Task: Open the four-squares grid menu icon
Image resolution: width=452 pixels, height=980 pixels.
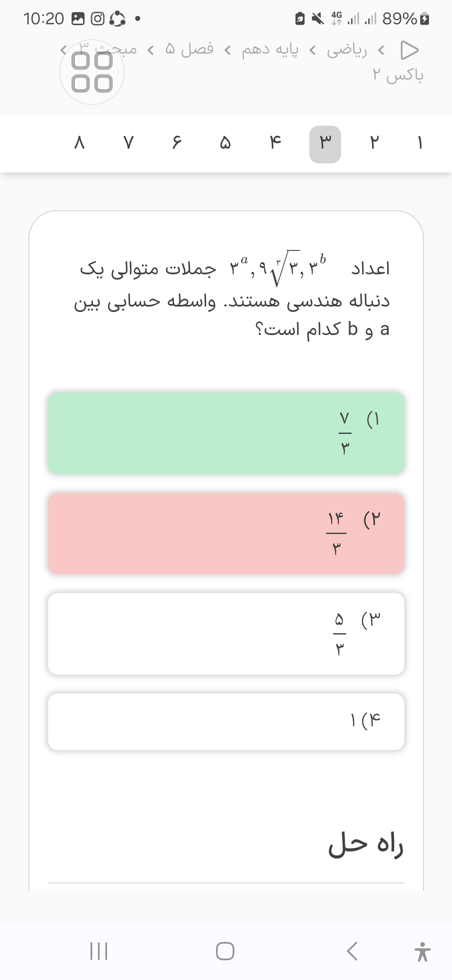Action: click(92, 72)
